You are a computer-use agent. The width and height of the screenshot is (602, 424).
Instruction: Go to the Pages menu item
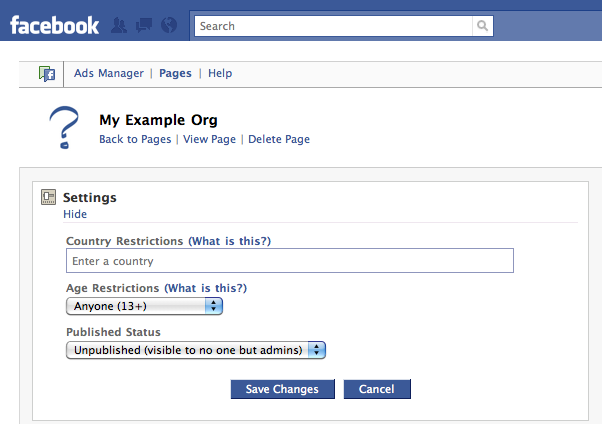[175, 73]
